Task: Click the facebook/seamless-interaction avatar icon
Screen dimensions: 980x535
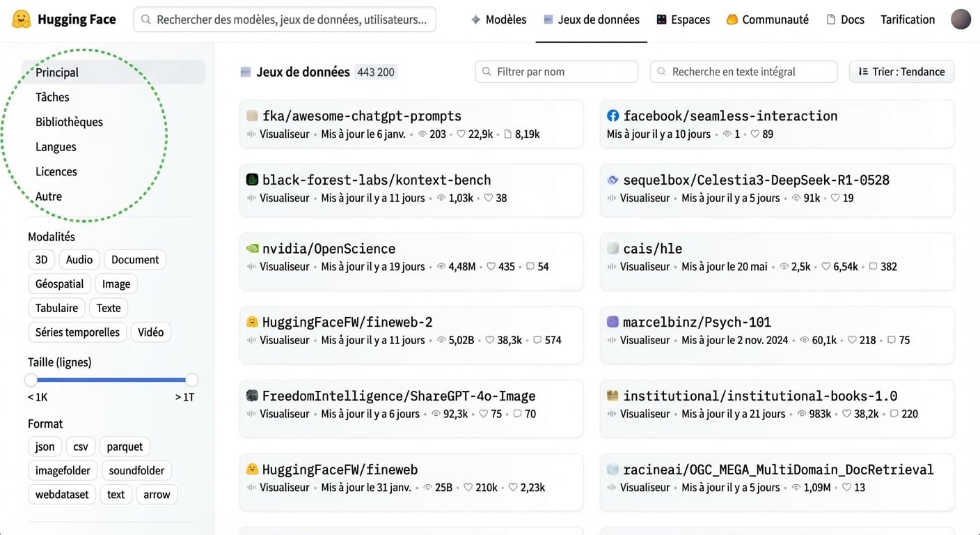Action: 613,116
